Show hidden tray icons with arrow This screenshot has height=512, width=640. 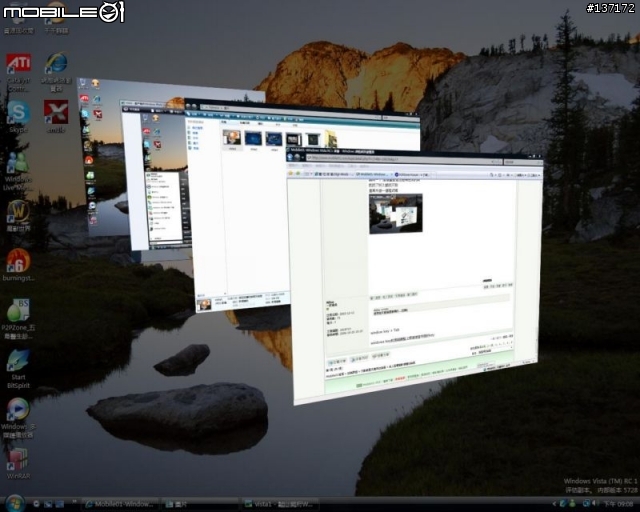554,504
